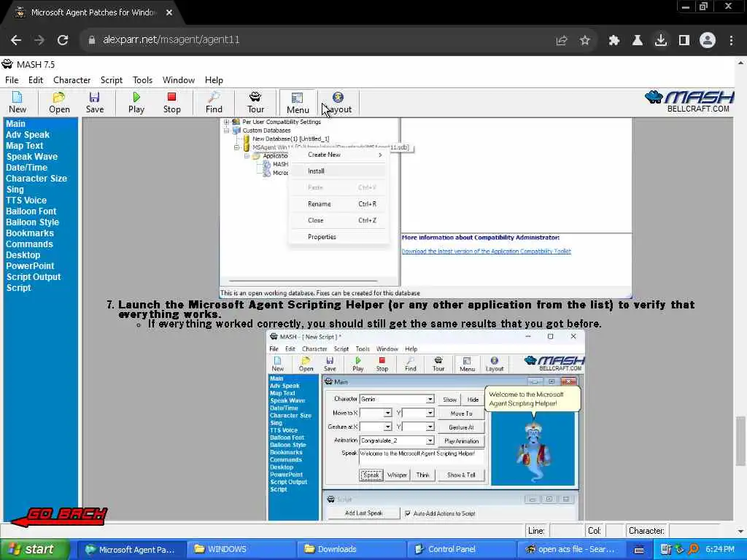Select Balloon Font in the sidebar
Image resolution: width=747 pixels, height=560 pixels.
pos(31,211)
